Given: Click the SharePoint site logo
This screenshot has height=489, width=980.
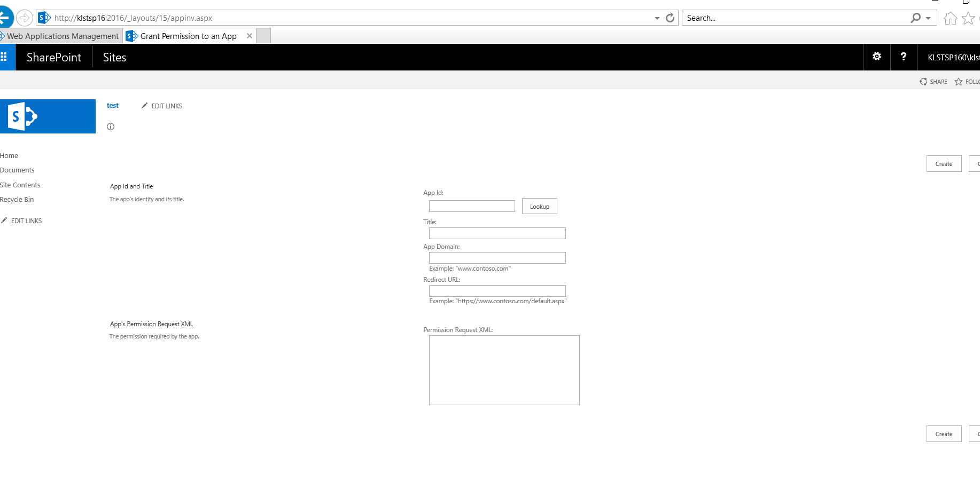Looking at the screenshot, I should coord(48,116).
